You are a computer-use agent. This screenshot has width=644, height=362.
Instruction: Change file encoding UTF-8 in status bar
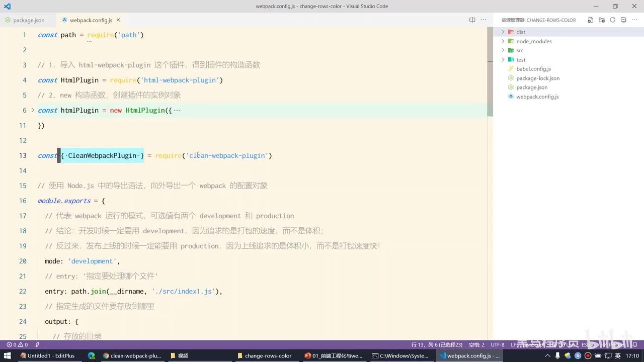coord(498,344)
